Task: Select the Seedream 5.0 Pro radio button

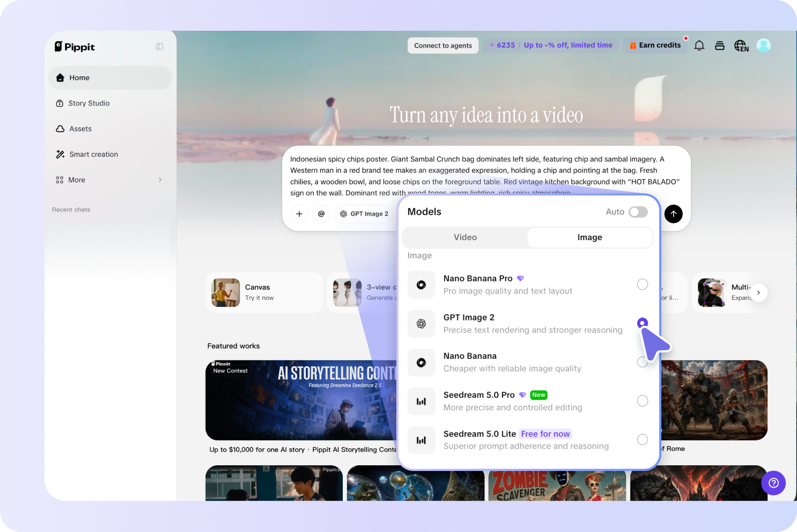Action: pyautogui.click(x=642, y=401)
